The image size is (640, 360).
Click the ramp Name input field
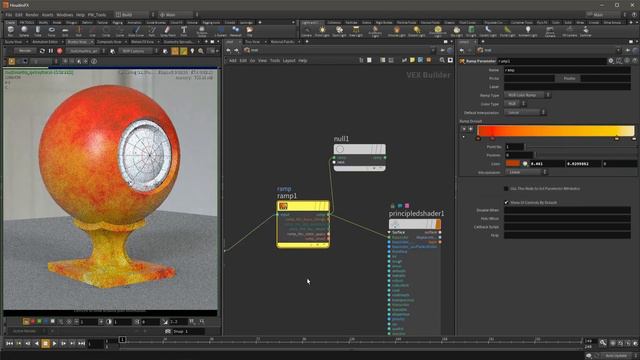(567, 70)
